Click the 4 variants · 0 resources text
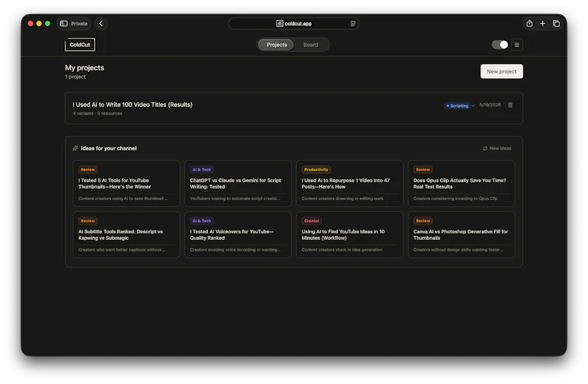 pyautogui.click(x=98, y=114)
